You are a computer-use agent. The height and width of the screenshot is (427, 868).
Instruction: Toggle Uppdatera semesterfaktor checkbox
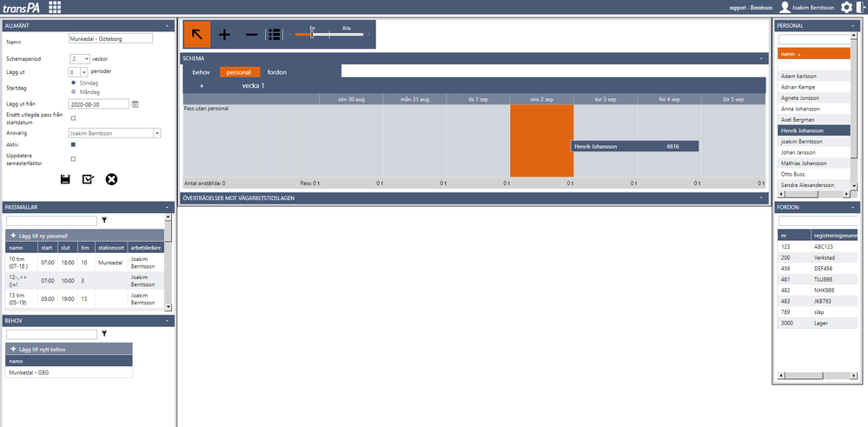[x=73, y=159]
